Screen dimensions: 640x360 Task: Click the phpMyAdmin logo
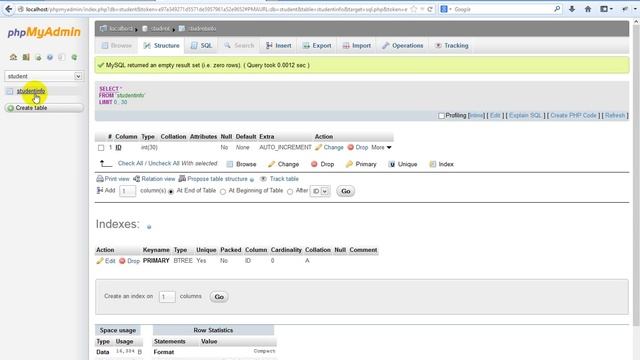click(44, 32)
